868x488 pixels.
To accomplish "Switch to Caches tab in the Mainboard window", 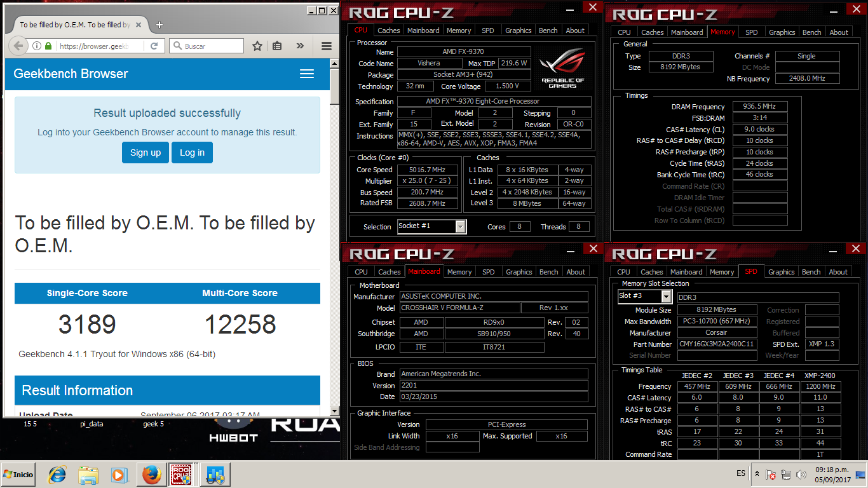I will (x=389, y=271).
